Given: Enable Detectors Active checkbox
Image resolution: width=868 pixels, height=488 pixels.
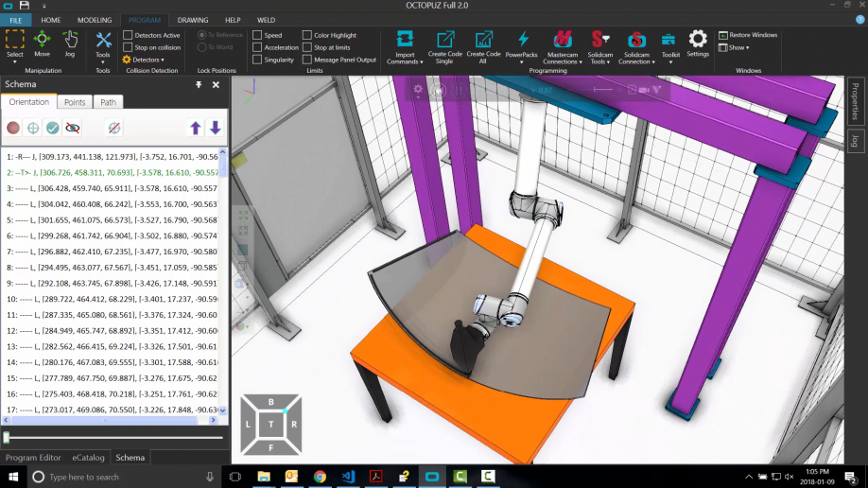Looking at the screenshot, I should coord(128,35).
